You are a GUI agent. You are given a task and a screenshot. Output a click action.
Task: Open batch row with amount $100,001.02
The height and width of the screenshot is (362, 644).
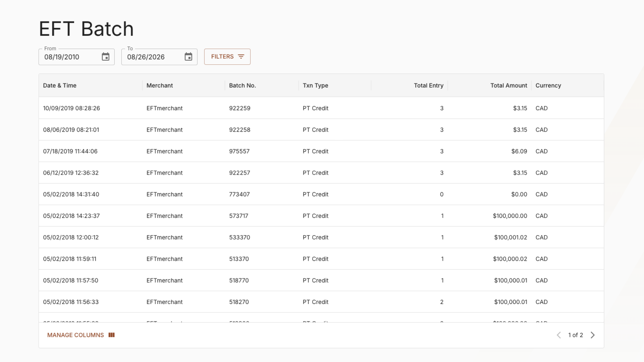tap(321, 237)
